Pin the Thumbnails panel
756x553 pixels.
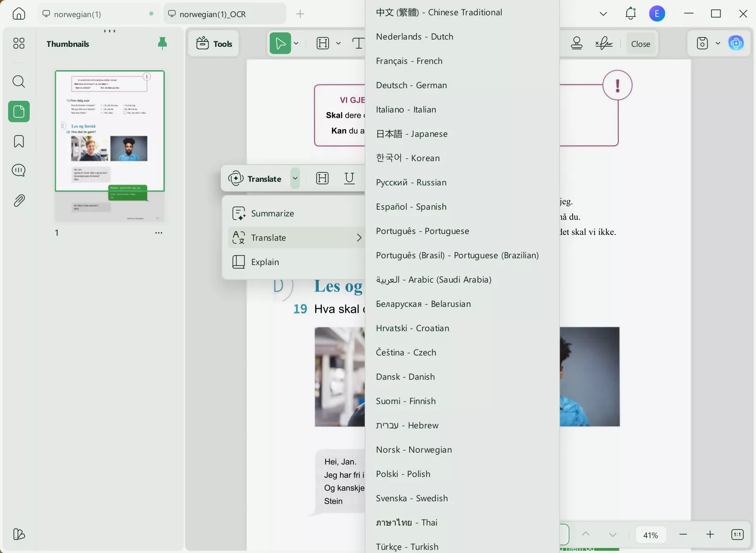[x=162, y=43]
